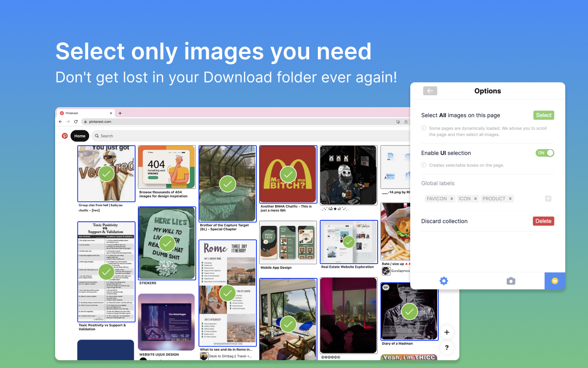Click the share icon in address bar
The image size is (588, 368).
(406, 122)
